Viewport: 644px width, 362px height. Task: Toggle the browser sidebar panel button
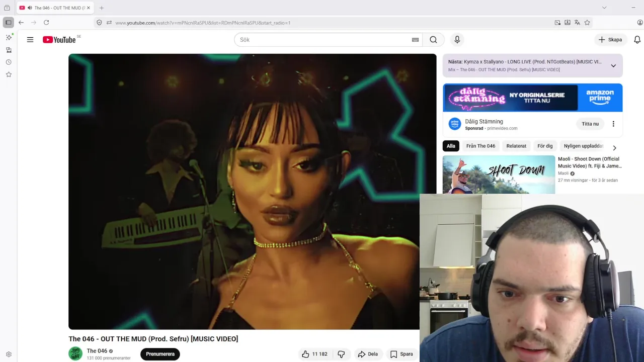[x=8, y=23]
